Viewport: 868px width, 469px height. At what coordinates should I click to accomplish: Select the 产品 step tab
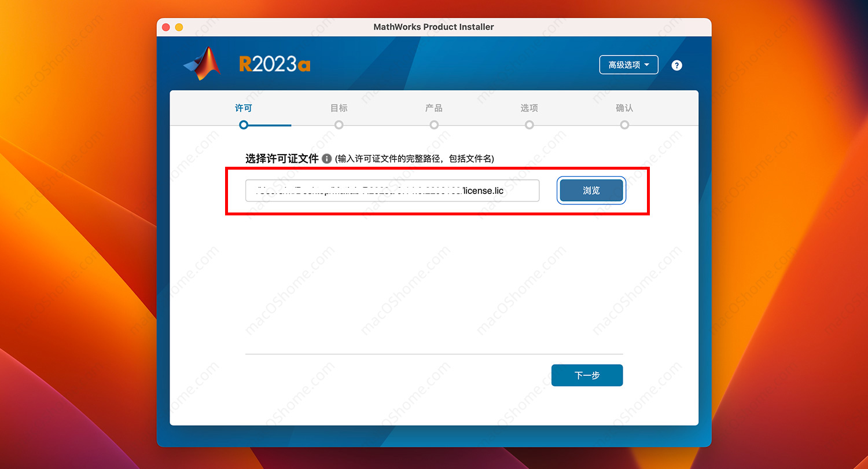point(434,108)
